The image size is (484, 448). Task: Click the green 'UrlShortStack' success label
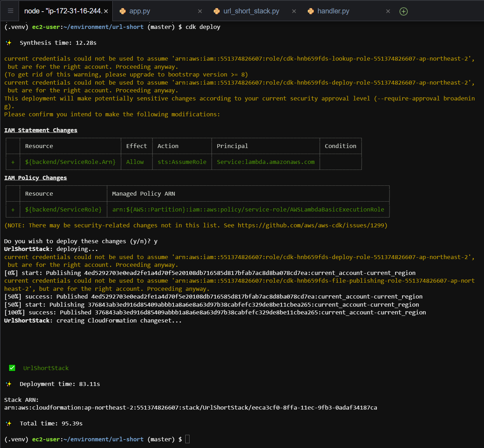(x=46, y=368)
